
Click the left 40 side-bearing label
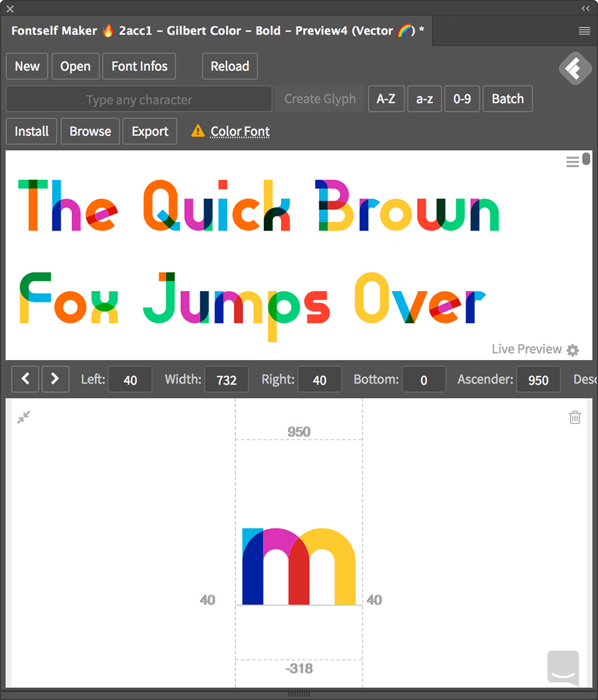pyautogui.click(x=208, y=599)
